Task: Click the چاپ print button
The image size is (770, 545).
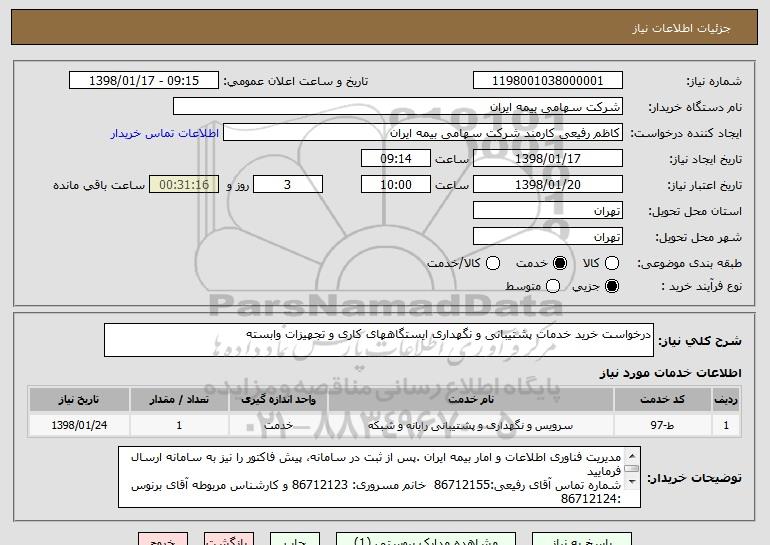Action: [x=295, y=539]
